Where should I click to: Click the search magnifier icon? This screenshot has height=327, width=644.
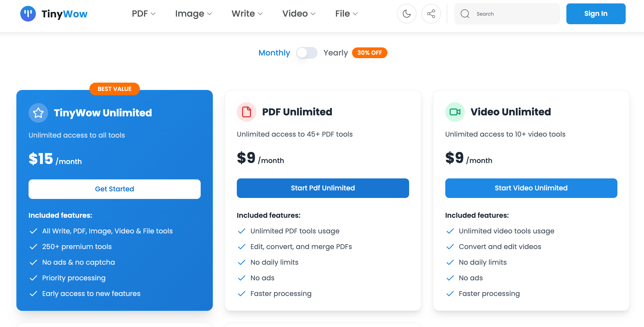tap(465, 14)
